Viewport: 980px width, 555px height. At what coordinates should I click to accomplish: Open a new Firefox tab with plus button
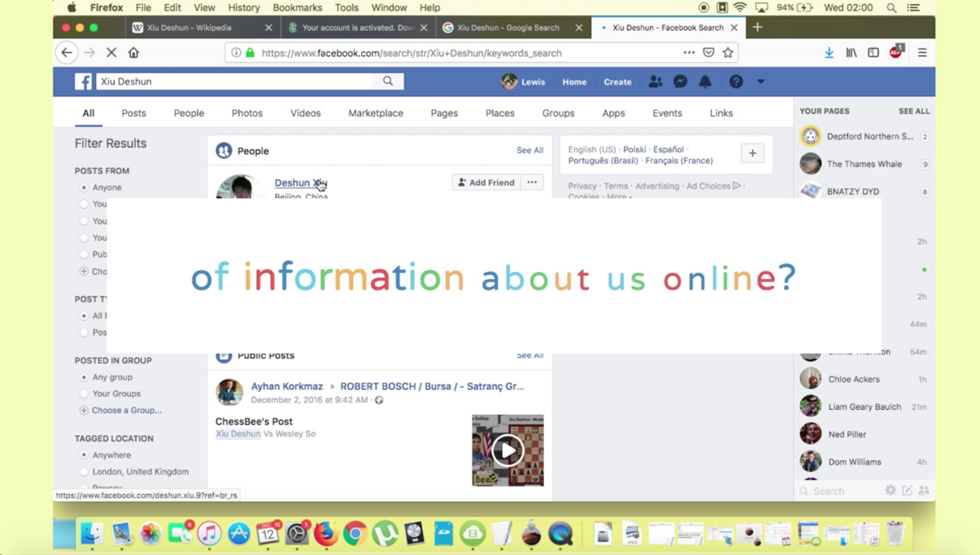tap(758, 27)
